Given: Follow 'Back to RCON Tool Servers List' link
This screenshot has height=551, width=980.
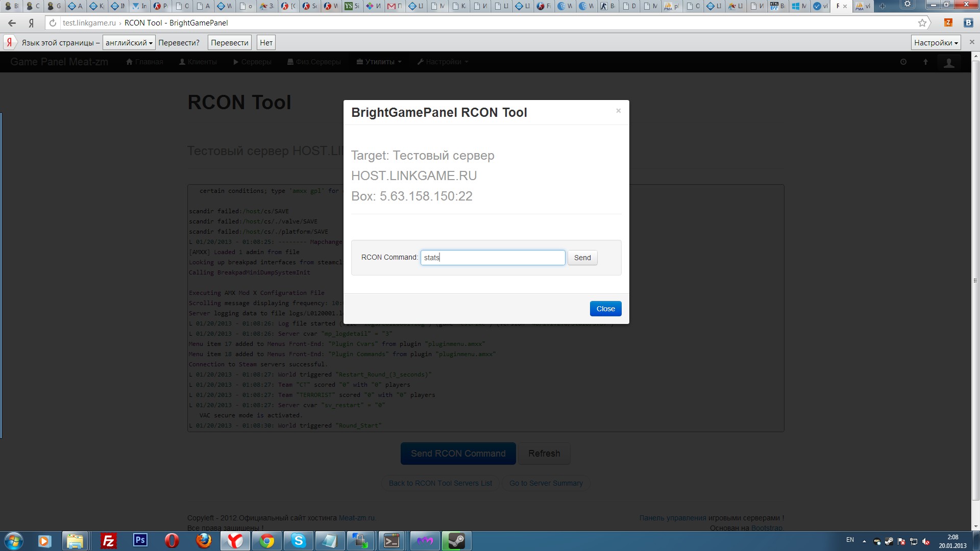Looking at the screenshot, I should click(x=440, y=483).
